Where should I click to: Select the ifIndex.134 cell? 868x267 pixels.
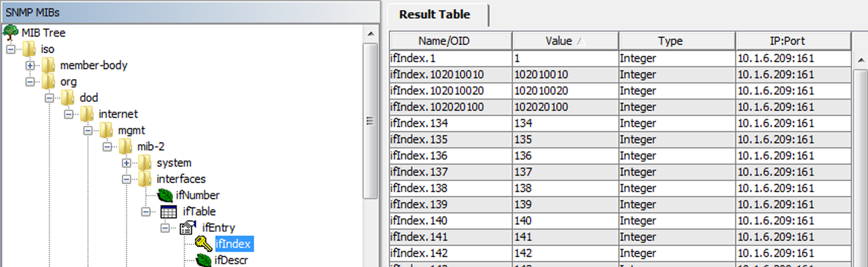point(450,123)
